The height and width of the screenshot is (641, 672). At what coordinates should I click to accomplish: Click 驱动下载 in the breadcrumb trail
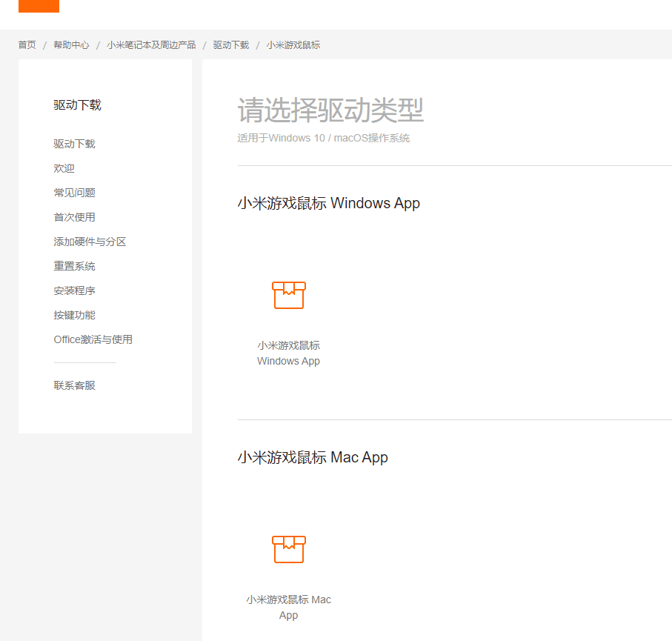click(x=231, y=45)
